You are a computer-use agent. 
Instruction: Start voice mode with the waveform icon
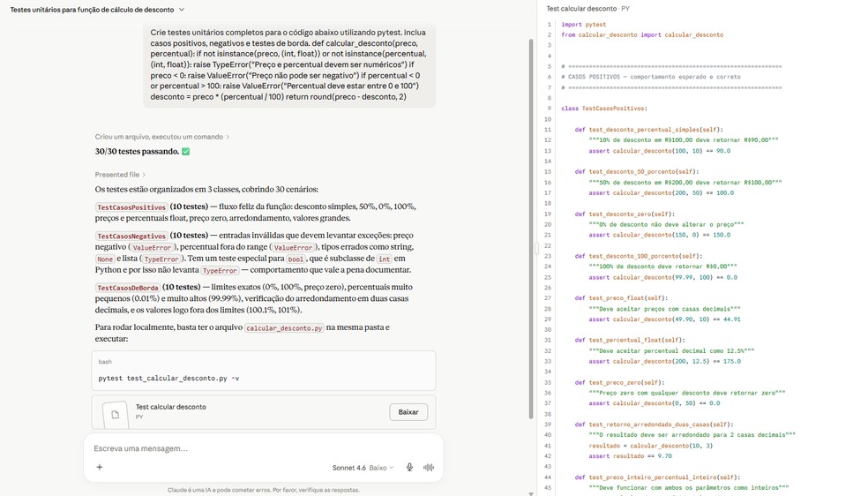point(429,467)
